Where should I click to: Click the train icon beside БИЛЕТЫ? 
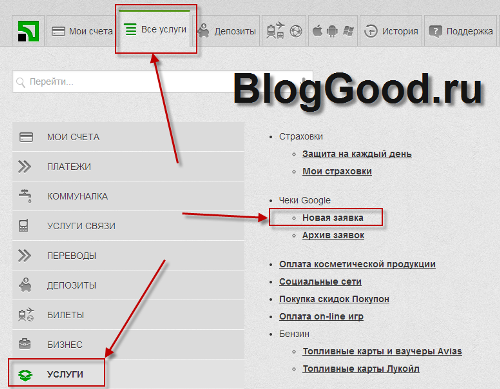[x=26, y=315]
